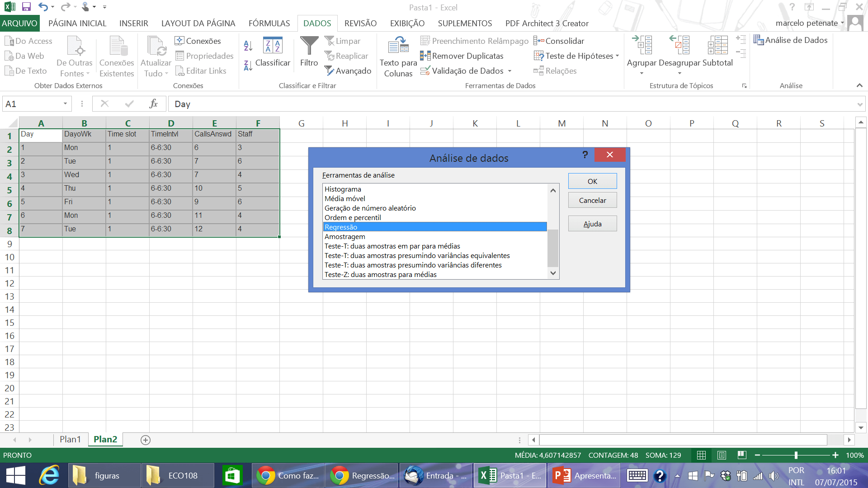Open PowerPoint Apresenta... taskbar item

pos(585,475)
